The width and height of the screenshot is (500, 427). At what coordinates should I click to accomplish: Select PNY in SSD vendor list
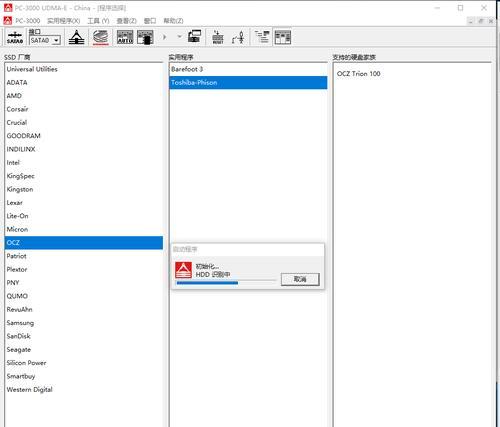(x=84, y=283)
